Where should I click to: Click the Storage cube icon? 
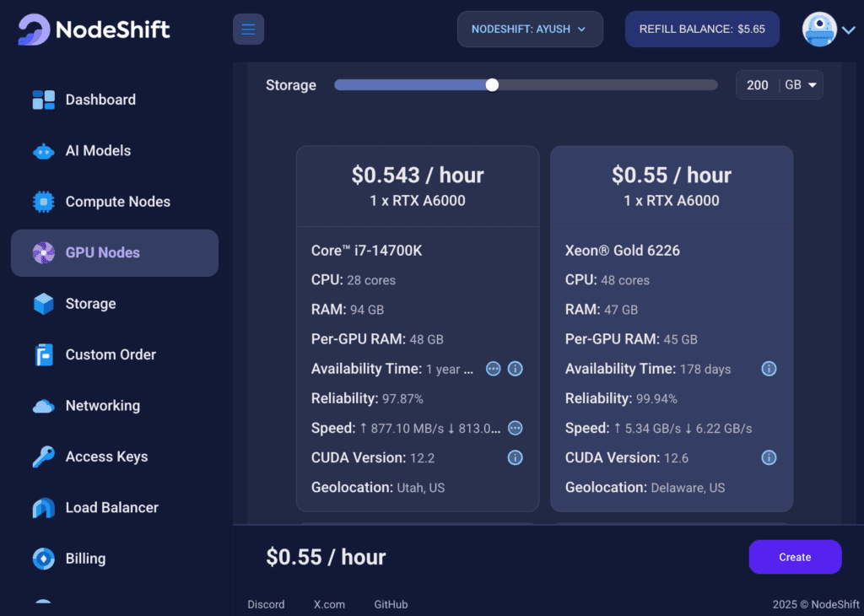(44, 304)
